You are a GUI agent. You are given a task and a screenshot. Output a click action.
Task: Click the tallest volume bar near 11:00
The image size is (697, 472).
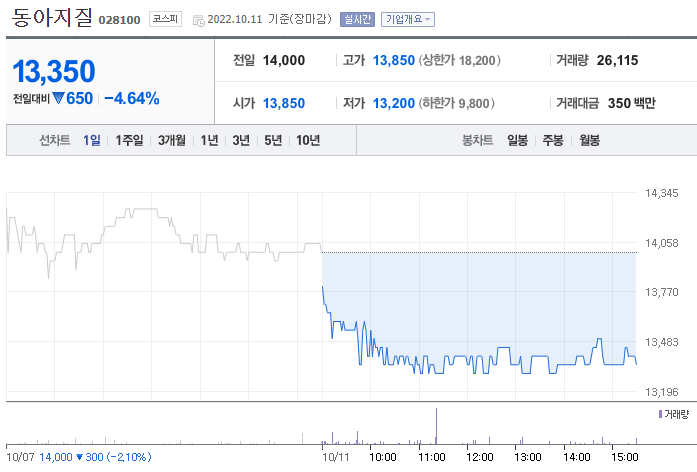click(436, 426)
